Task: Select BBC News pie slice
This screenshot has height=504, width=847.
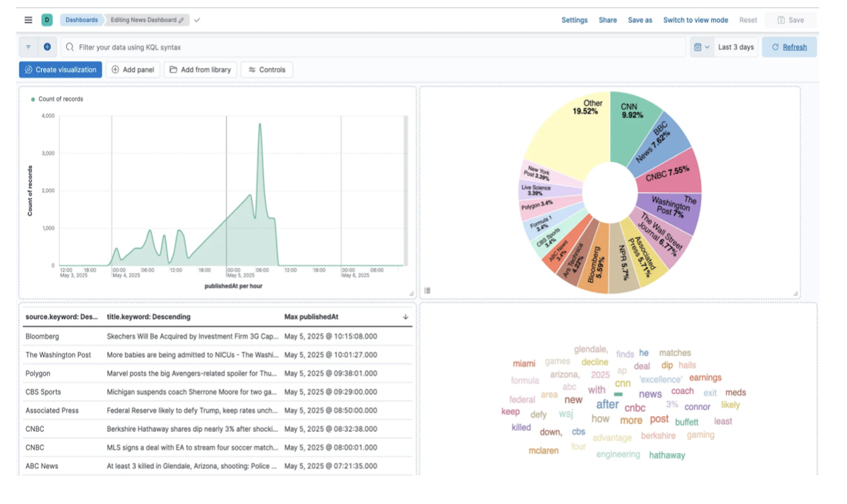Action: click(660, 142)
